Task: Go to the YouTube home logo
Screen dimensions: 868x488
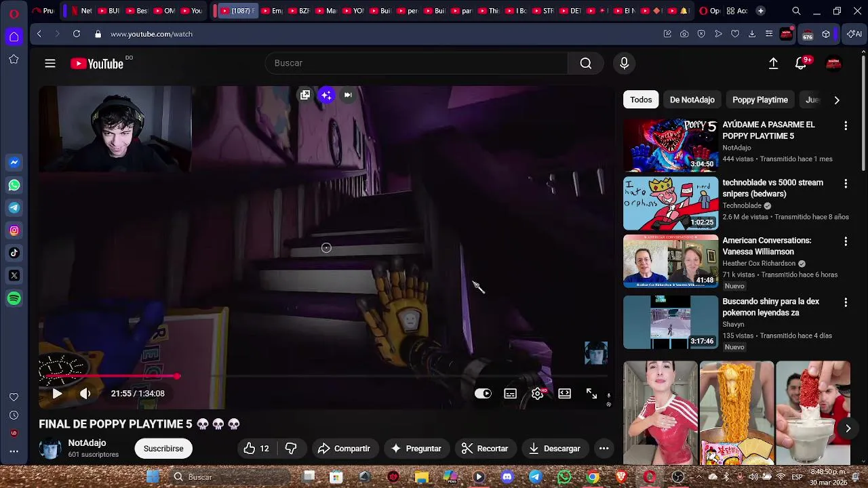Action: [x=97, y=64]
